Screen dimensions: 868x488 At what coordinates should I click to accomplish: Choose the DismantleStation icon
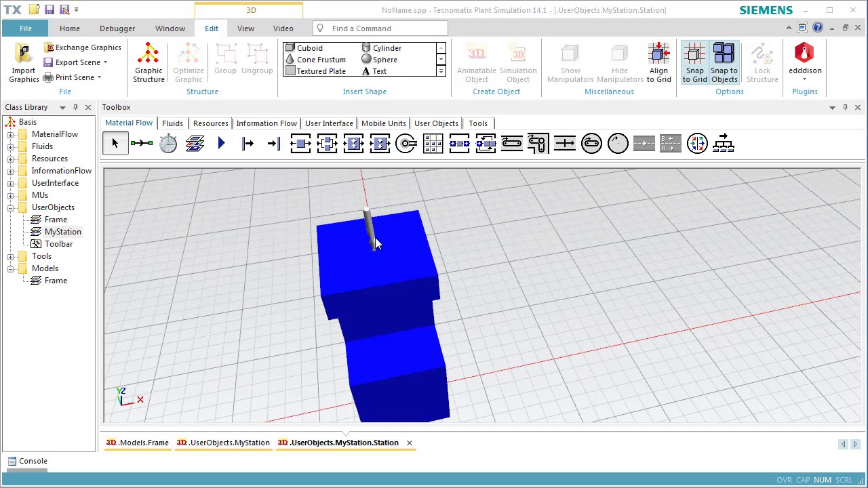click(x=380, y=143)
